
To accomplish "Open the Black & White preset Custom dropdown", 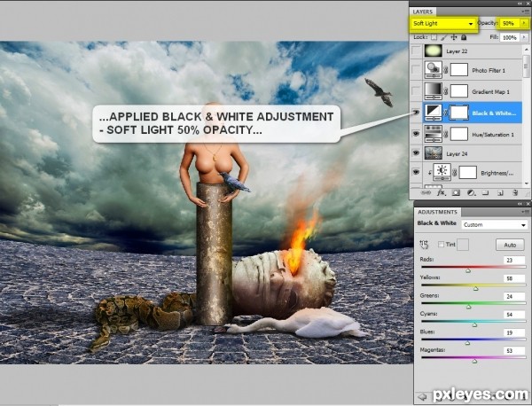I will pyautogui.click(x=495, y=224).
